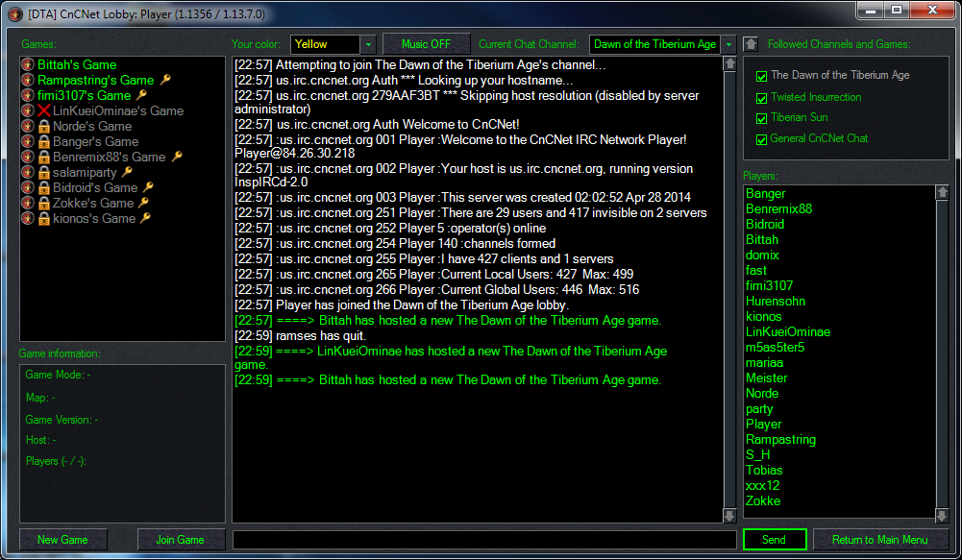
Task: Click the New Game button
Action: (62, 540)
